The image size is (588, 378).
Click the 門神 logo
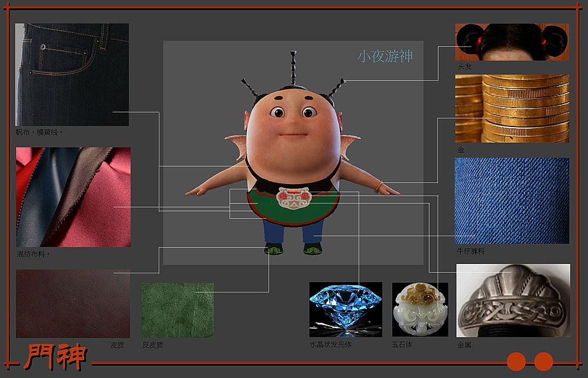click(x=56, y=357)
